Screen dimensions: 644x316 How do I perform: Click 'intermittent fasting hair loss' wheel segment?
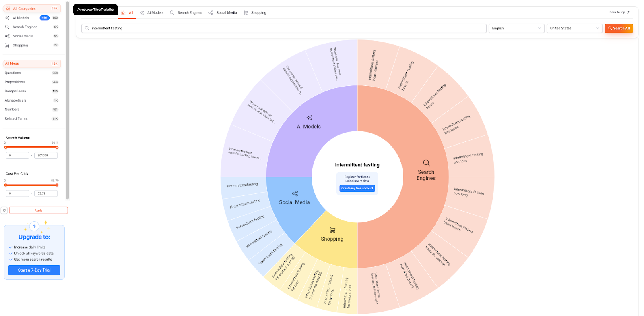click(x=468, y=158)
